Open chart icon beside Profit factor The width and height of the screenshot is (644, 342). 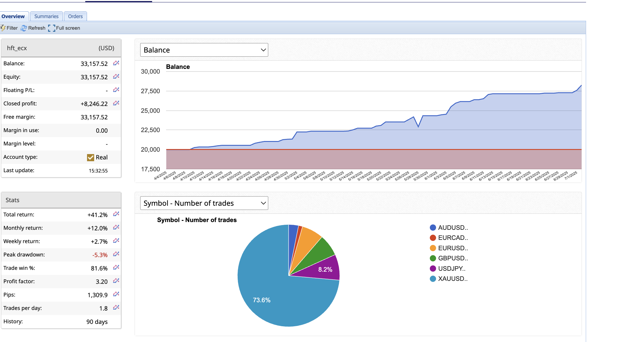(x=116, y=281)
